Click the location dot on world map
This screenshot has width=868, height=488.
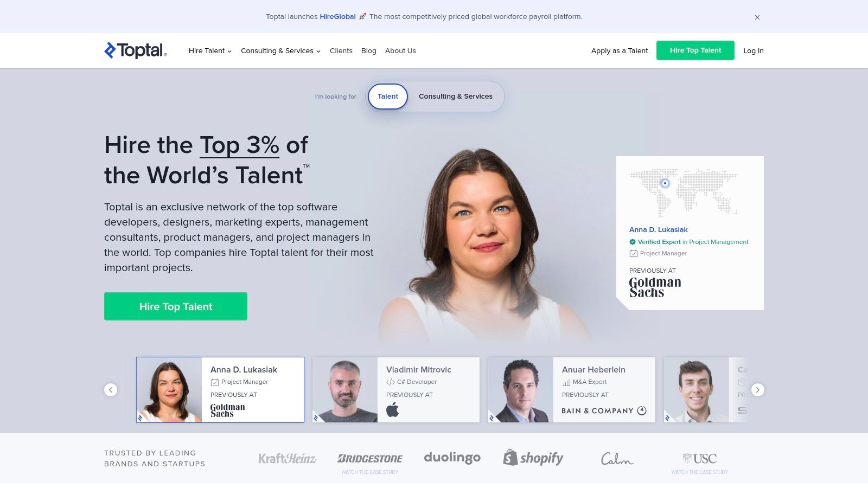[x=665, y=183]
